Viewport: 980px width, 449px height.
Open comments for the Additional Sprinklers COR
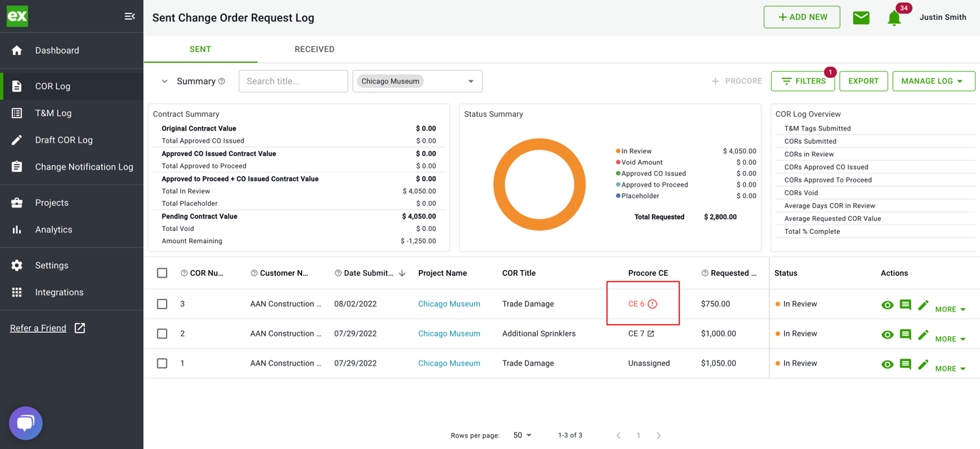click(x=905, y=334)
